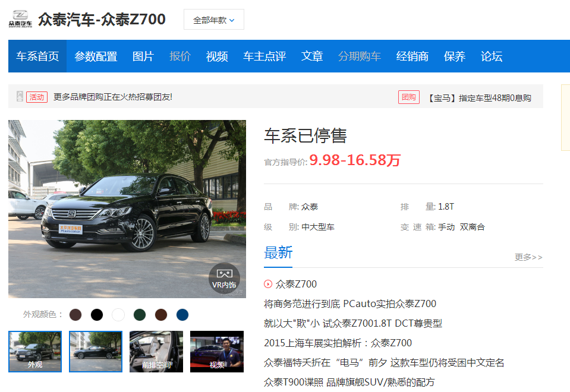
Task: Select the 报价 tab
Action: (x=180, y=56)
